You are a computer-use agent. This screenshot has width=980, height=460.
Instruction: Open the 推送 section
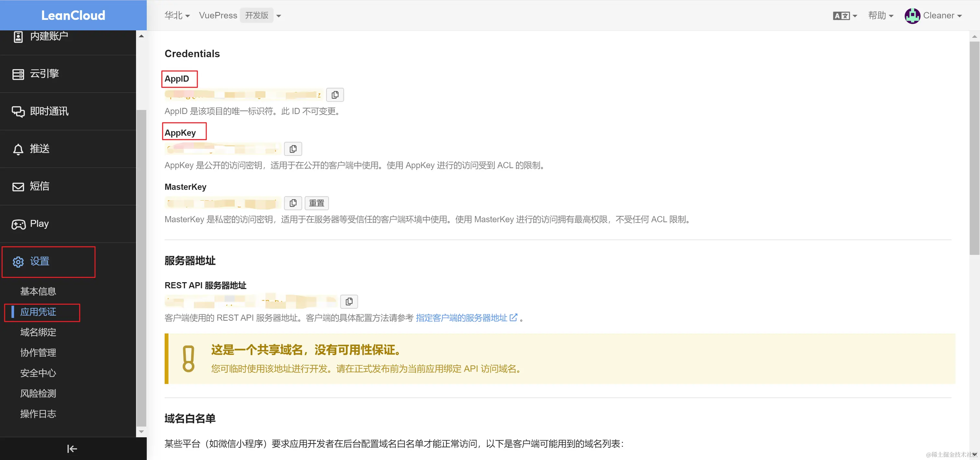point(39,149)
